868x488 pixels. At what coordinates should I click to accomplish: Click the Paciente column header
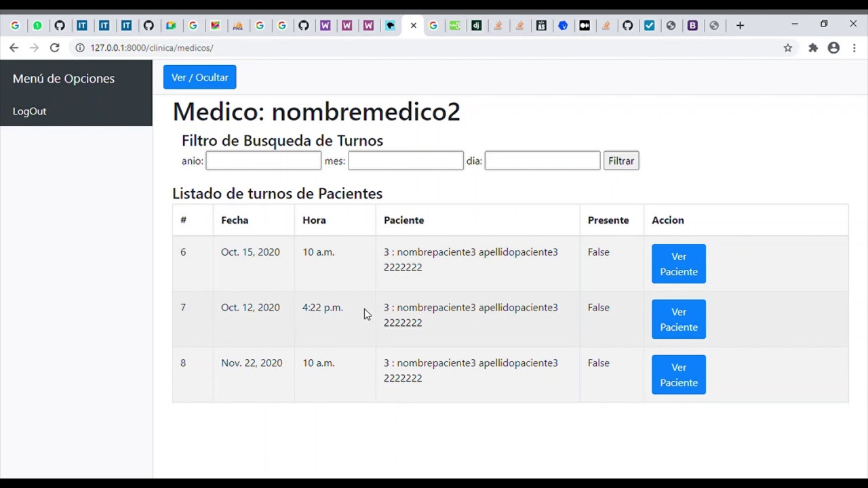coord(403,220)
